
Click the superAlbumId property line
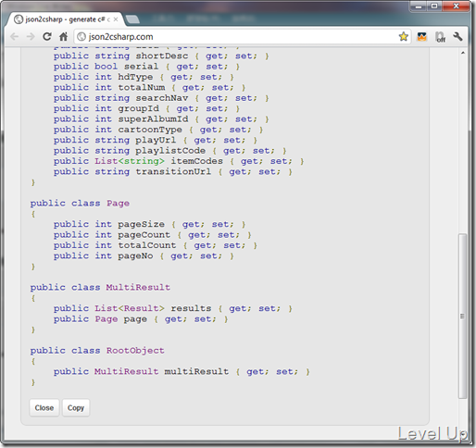pos(161,119)
